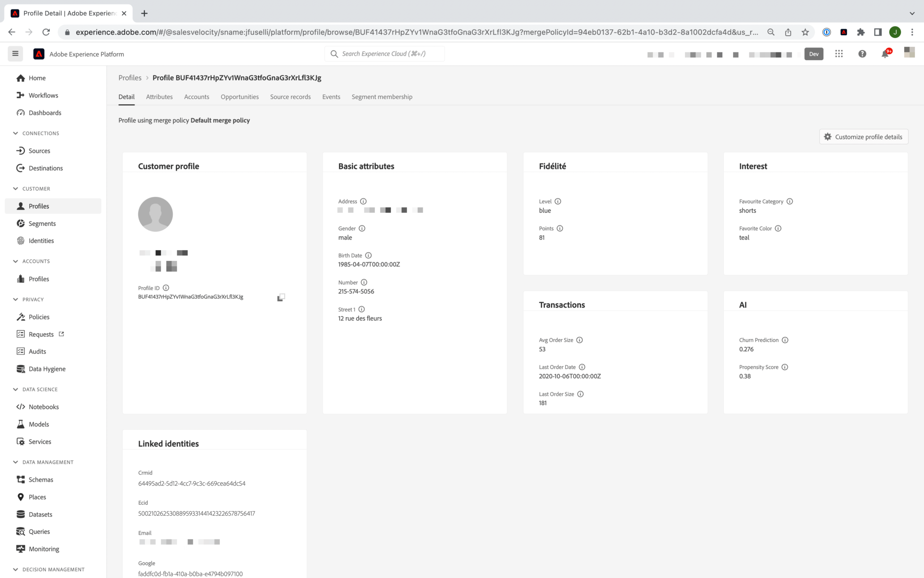This screenshot has height=578, width=924.
Task: Open Destinations under Connections
Action: click(45, 168)
